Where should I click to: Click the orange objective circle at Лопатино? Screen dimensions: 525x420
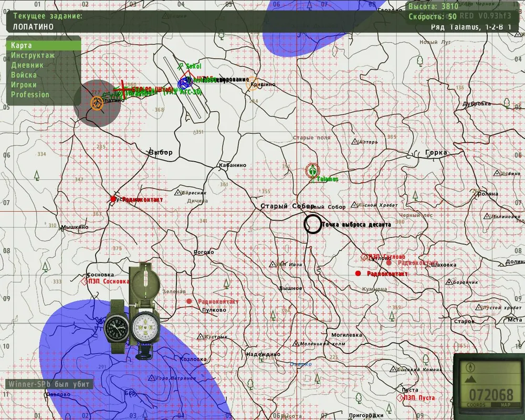pyautogui.click(x=97, y=102)
